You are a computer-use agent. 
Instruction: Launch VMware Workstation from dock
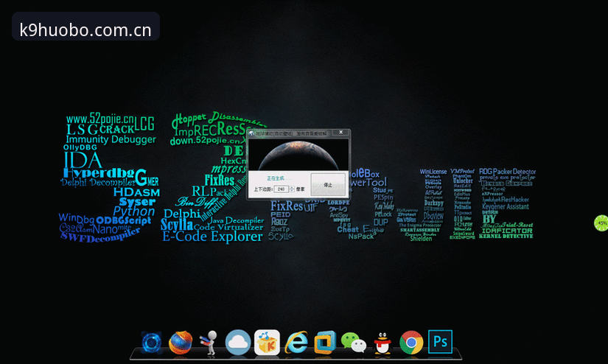325,343
